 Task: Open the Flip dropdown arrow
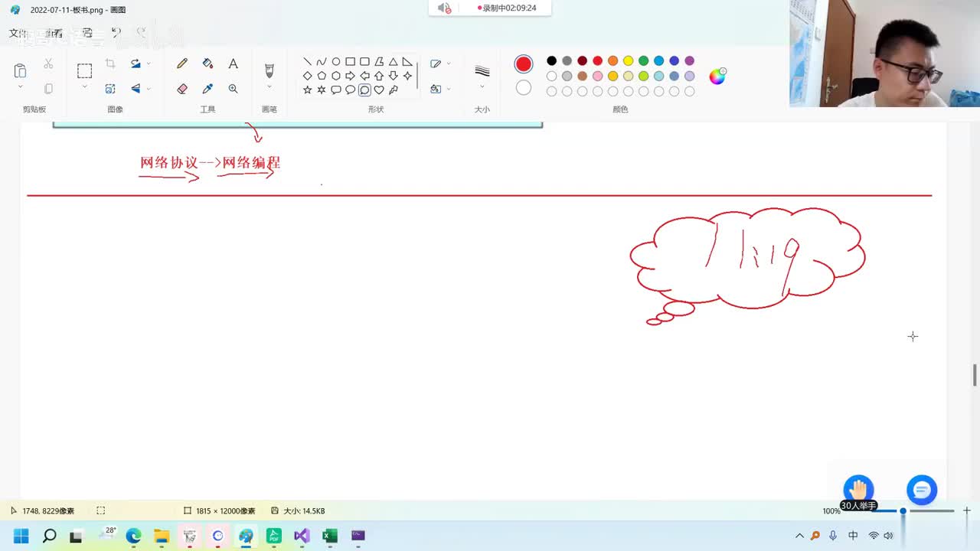[x=149, y=89]
